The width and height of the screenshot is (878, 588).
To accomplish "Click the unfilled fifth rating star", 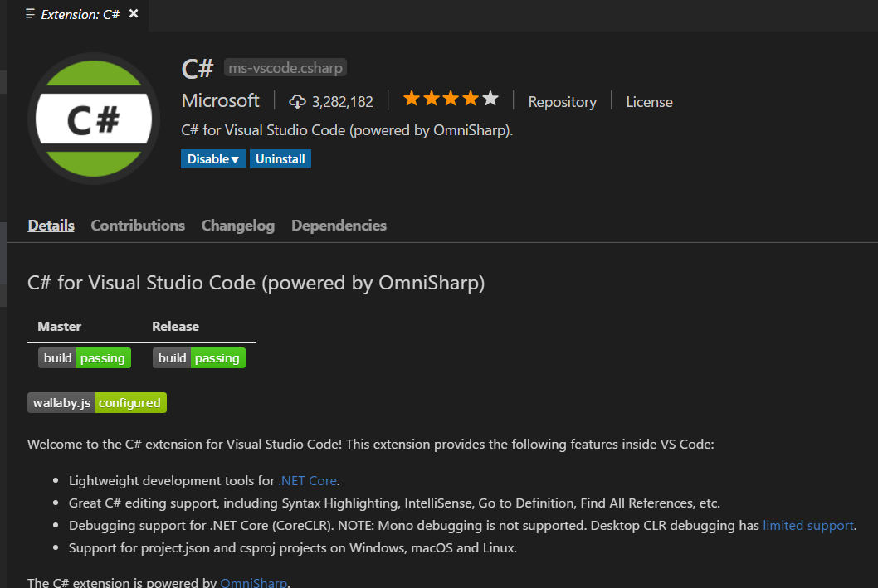I will 490,98.
